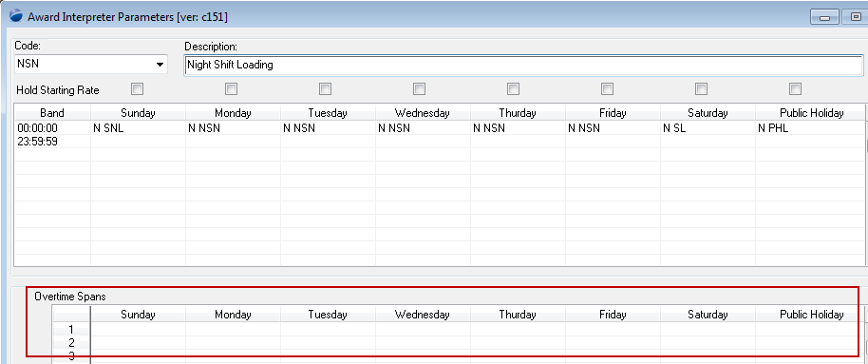This screenshot has height=364, width=868.
Task: Click the Public Holiday header in the band grid
Action: 810,112
